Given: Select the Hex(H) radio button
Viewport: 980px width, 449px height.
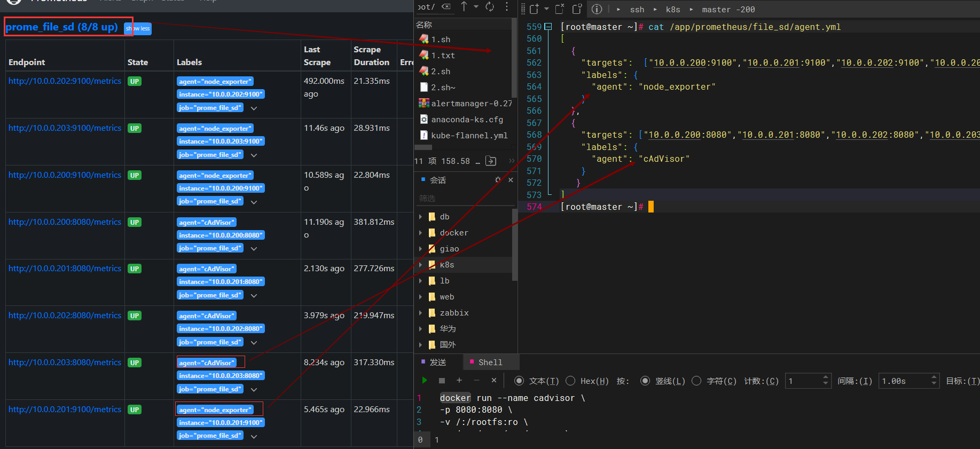Looking at the screenshot, I should 570,381.
